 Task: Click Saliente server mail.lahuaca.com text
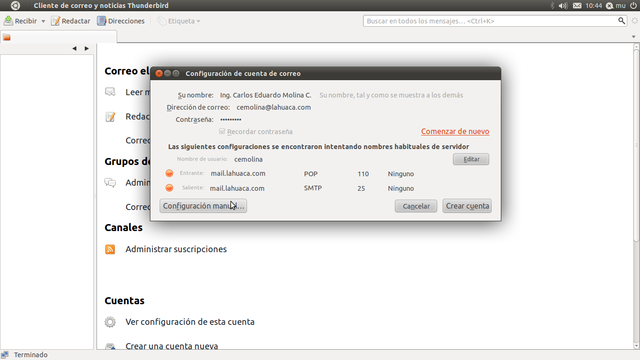click(x=237, y=188)
